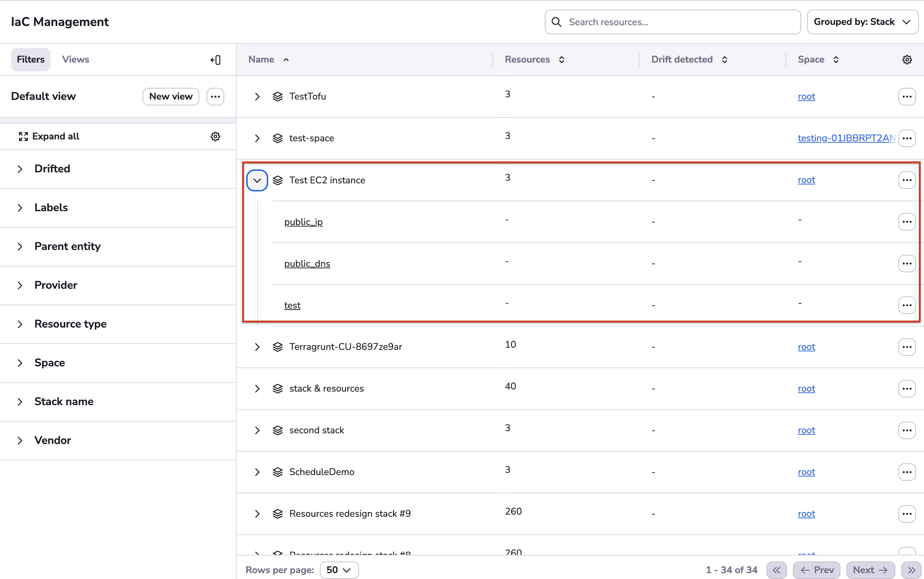924x579 pixels.
Task: Select the Filters tab
Action: point(31,60)
